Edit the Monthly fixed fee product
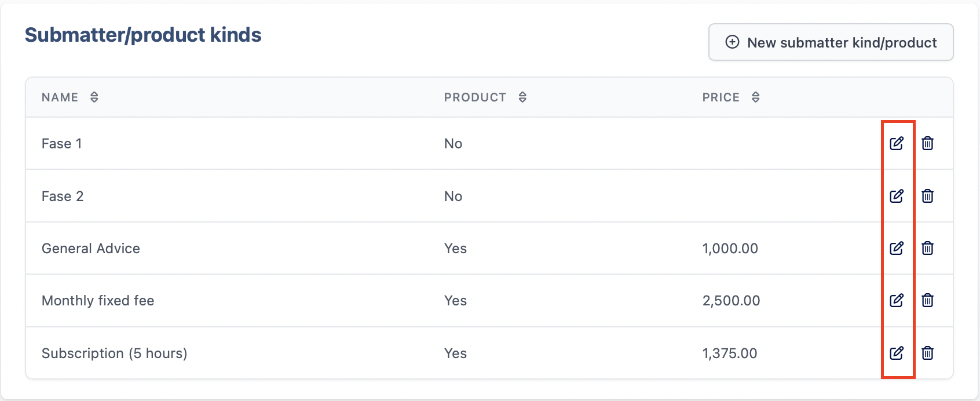 897,300
